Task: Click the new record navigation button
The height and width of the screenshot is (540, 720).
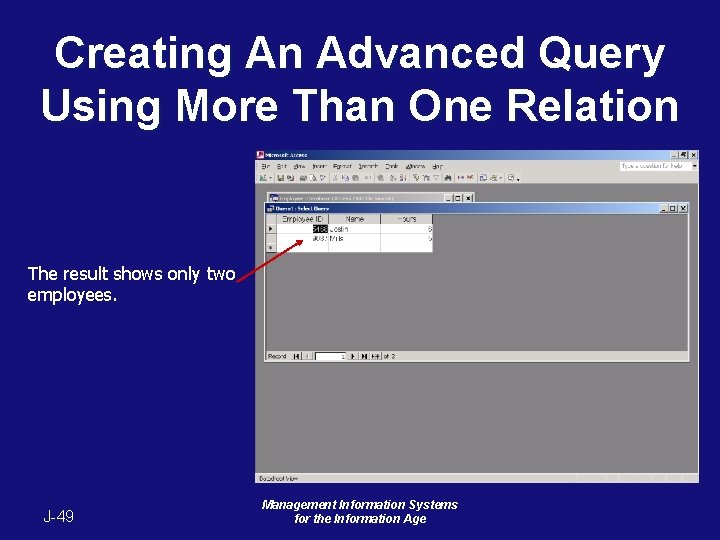Action: coord(376,356)
